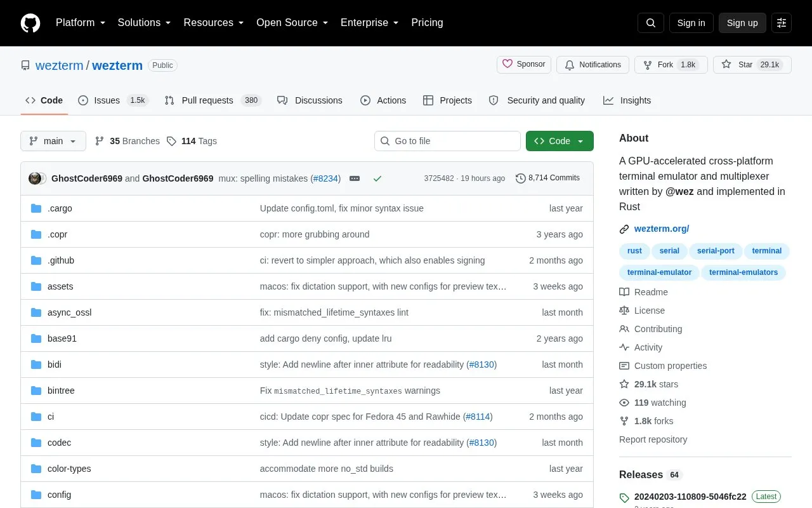812x508 pixels.
Task: Click the .cargo folder icon
Action: point(36,208)
